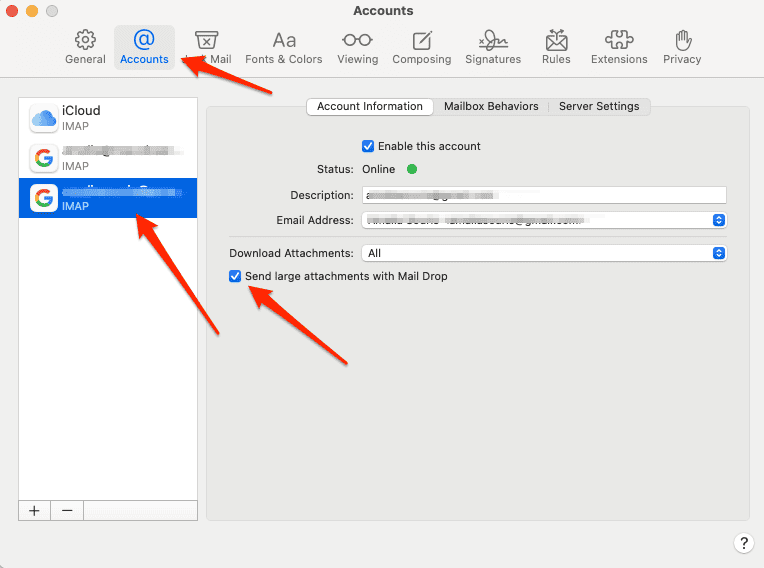Open the General preferences pane

[x=85, y=46]
